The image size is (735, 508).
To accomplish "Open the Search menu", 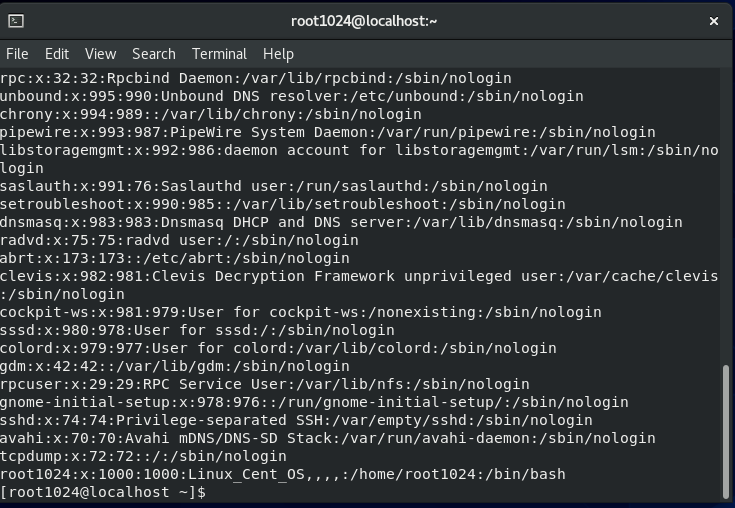I will tap(154, 54).
